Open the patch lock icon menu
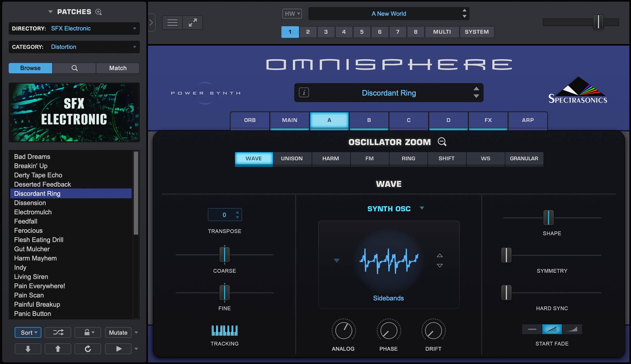 pyautogui.click(x=88, y=332)
